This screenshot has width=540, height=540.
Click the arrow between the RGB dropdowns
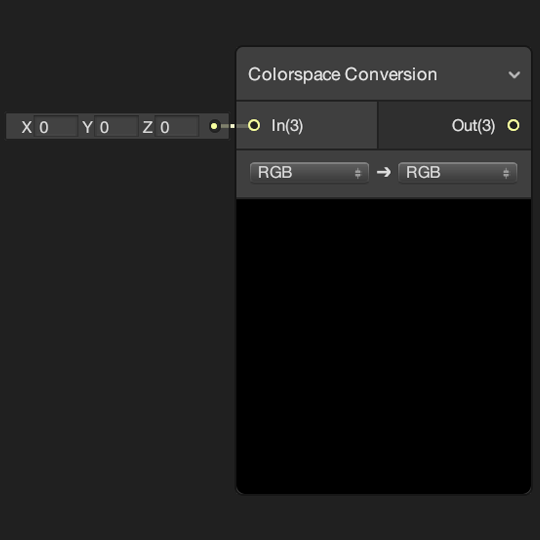[x=384, y=172]
